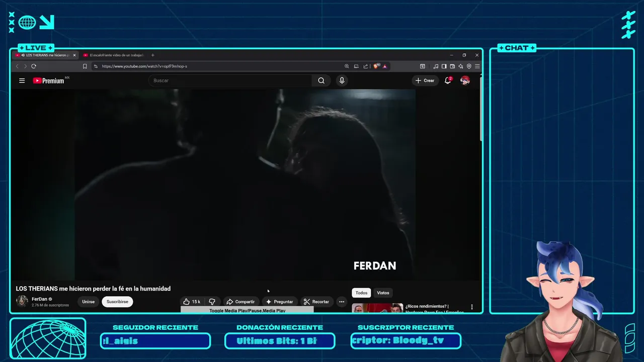Image resolution: width=644 pixels, height=362 pixels.
Task: Click the FerDan channel avatar
Action: 22,301
